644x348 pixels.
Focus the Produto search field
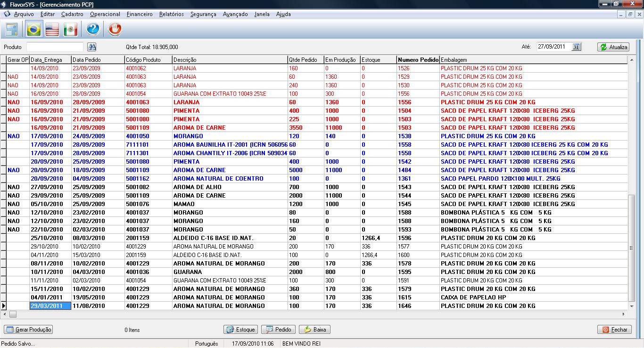pyautogui.click(x=55, y=47)
